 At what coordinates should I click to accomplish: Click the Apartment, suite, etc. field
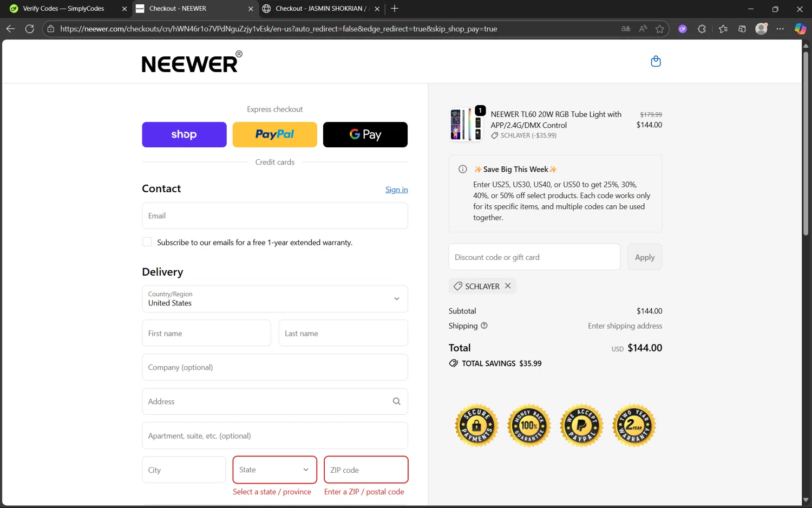275,435
